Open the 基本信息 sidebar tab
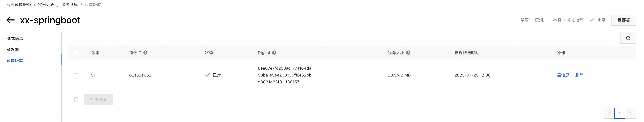The width and height of the screenshot is (644, 122). tap(15, 38)
